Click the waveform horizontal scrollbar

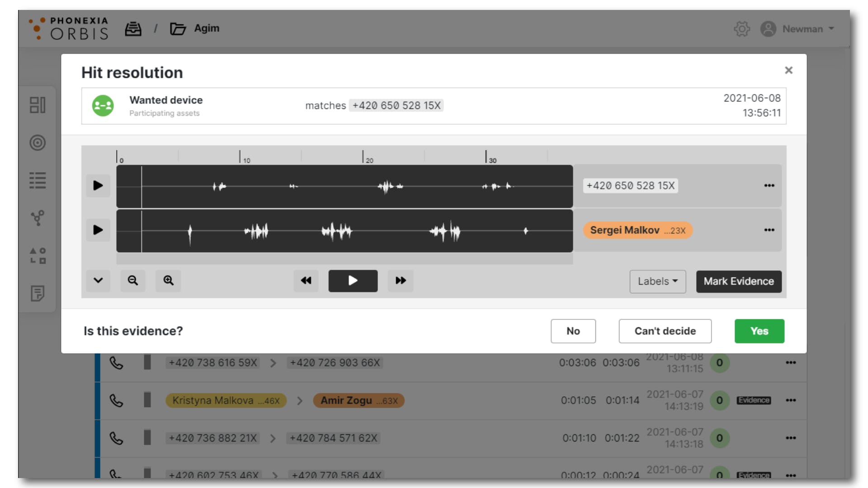point(344,259)
